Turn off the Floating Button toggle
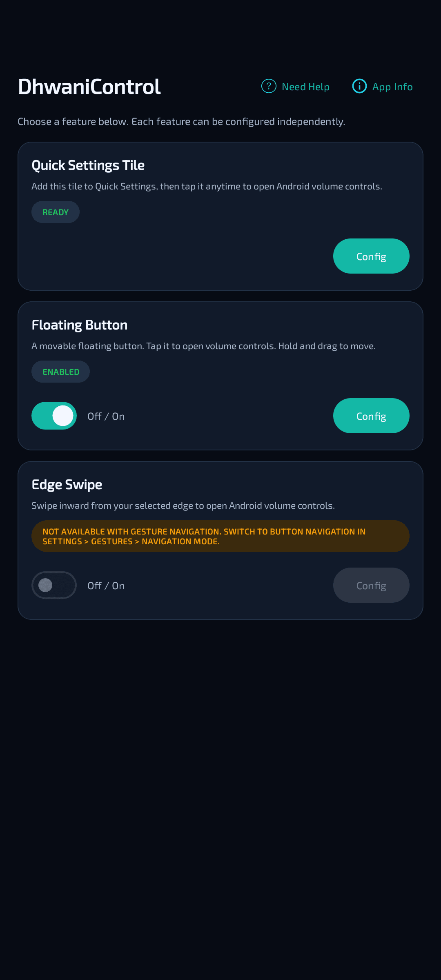The image size is (441, 980). (x=54, y=416)
